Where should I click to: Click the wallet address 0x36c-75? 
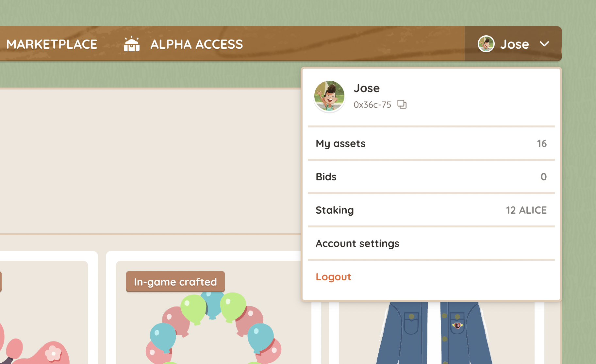click(372, 105)
